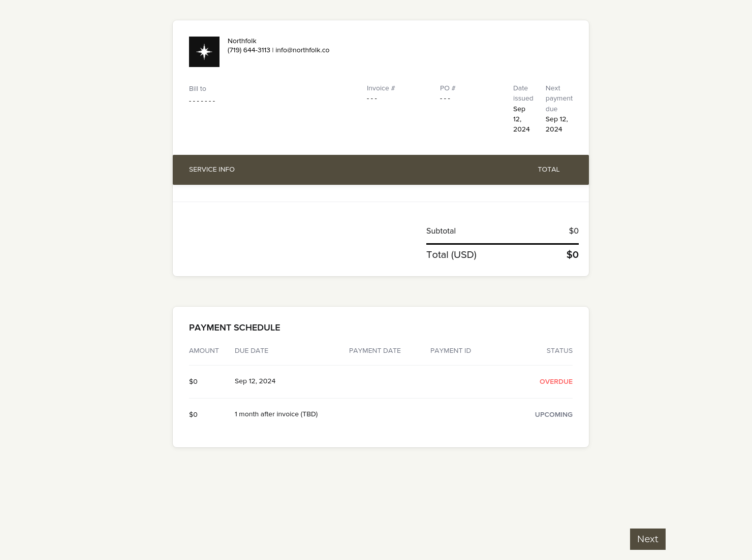Click the (719) 644-3113 | info@northfolk.co contact line
The image size is (752, 560).
tap(278, 50)
